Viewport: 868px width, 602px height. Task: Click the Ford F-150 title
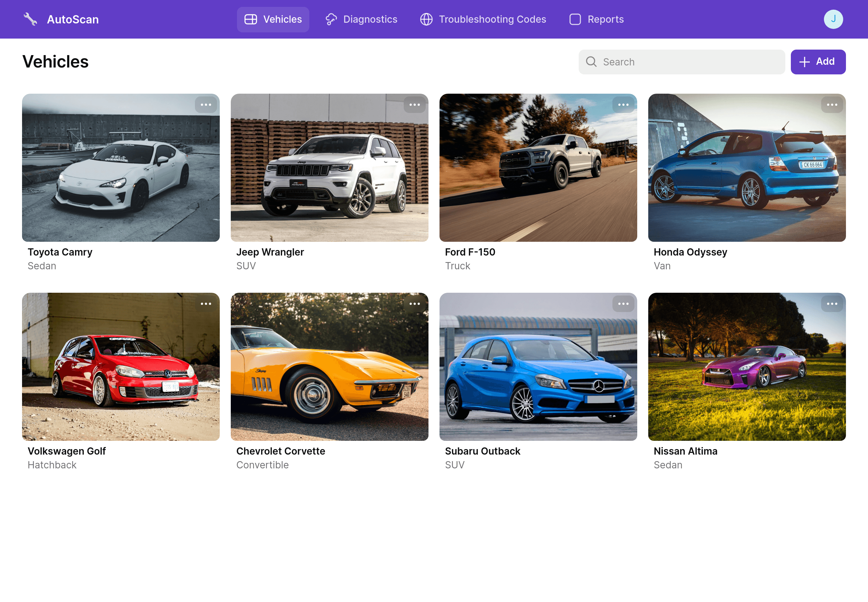tap(469, 252)
